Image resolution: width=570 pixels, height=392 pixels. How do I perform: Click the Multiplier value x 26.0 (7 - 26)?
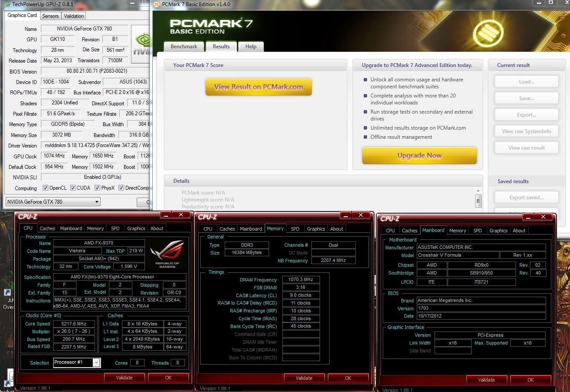point(74,332)
